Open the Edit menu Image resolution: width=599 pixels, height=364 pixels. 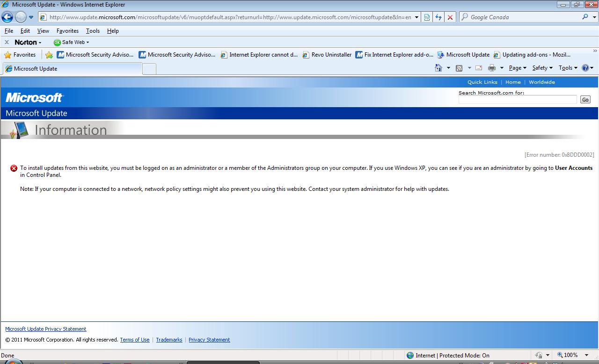pos(25,31)
